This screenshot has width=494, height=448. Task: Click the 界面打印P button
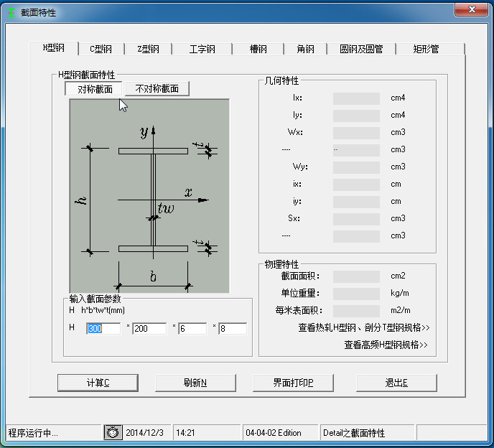click(293, 383)
